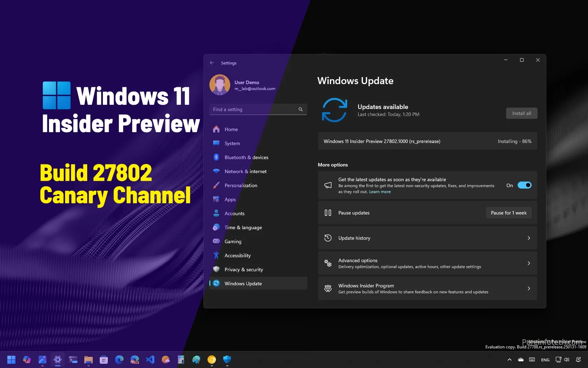The width and height of the screenshot is (588, 368).
Task: Open Microsoft Store from the taskbar
Action: coord(104,360)
